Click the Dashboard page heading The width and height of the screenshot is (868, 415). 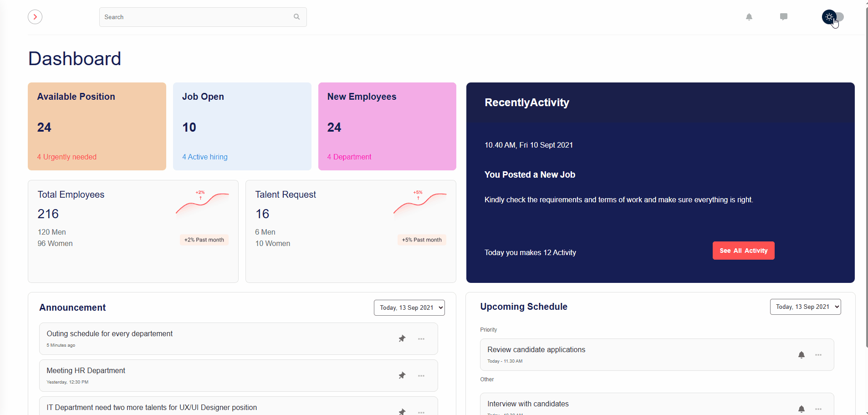point(75,58)
